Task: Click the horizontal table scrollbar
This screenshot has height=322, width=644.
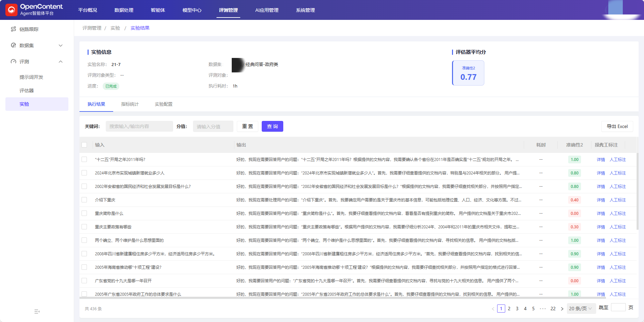Action: [343, 298]
